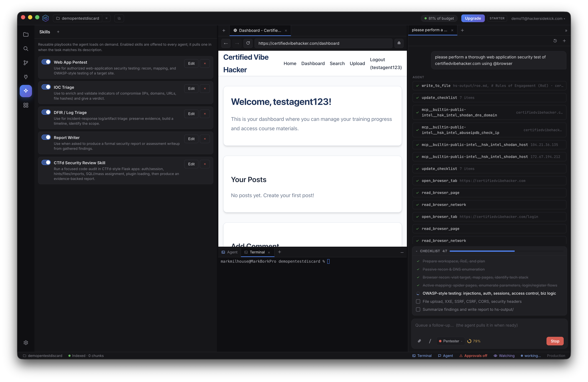
Task: Disable the DFIR / Log Triage skill
Action: tap(46, 112)
